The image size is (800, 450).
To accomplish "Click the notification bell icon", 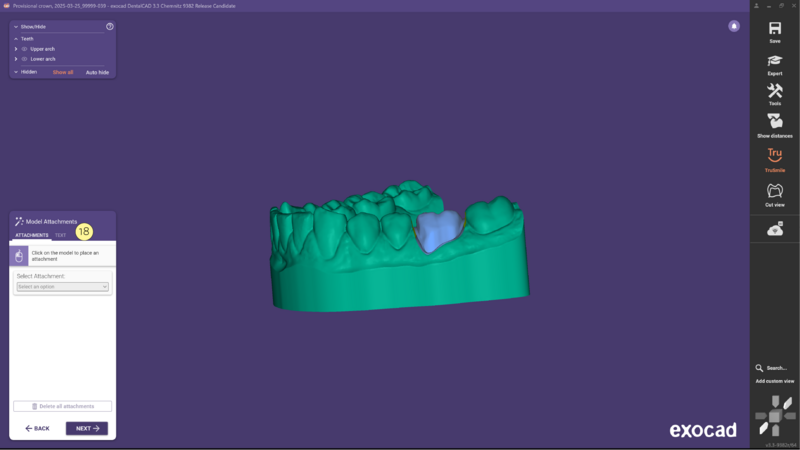I will click(x=734, y=26).
